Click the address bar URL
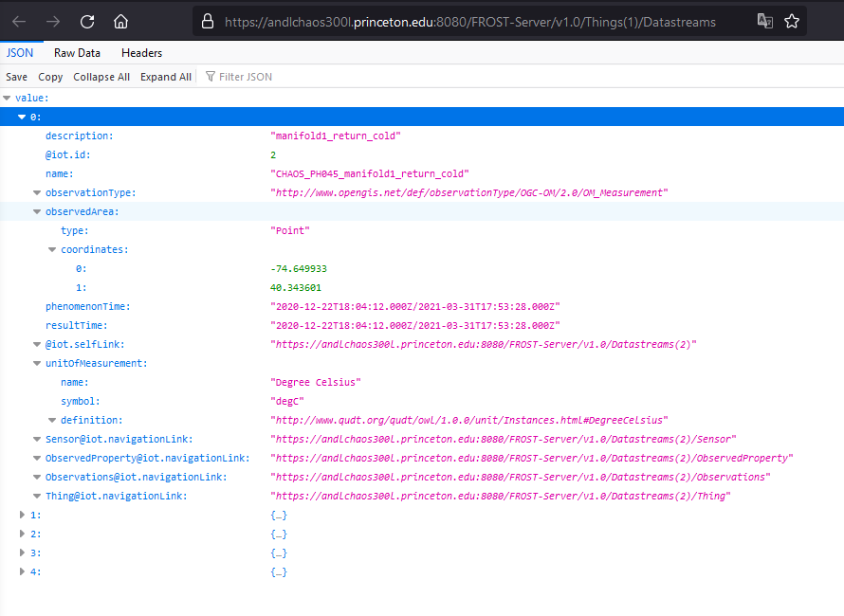Viewport: 844px width, 616px height. pos(469,21)
